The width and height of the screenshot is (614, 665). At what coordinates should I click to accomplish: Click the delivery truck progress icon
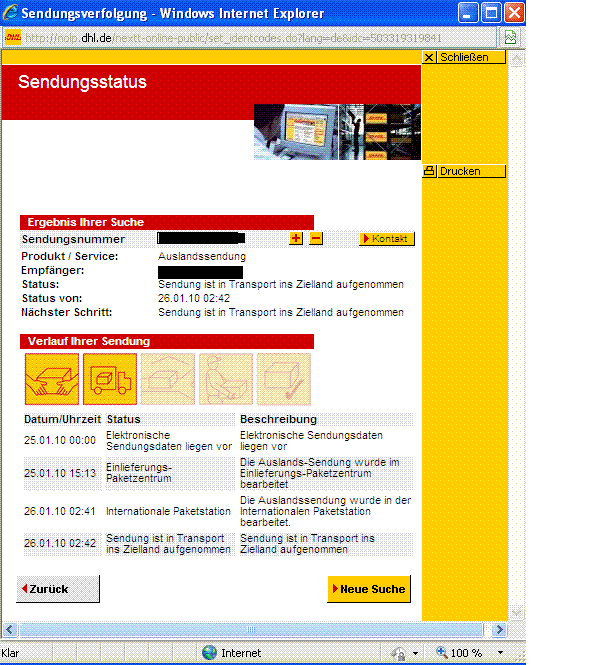[110, 379]
